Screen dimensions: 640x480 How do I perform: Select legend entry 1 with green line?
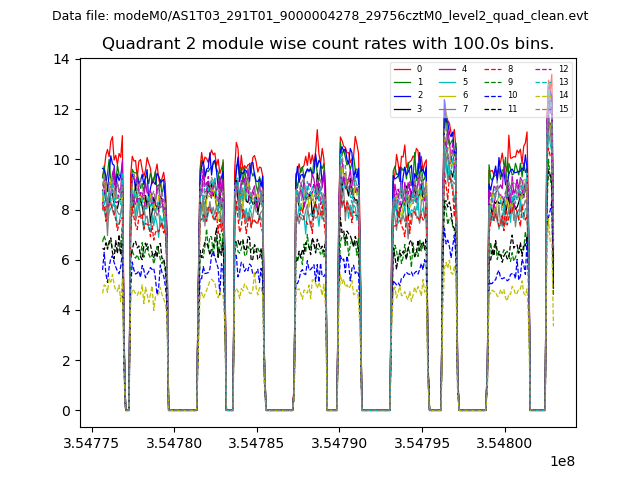point(410,82)
